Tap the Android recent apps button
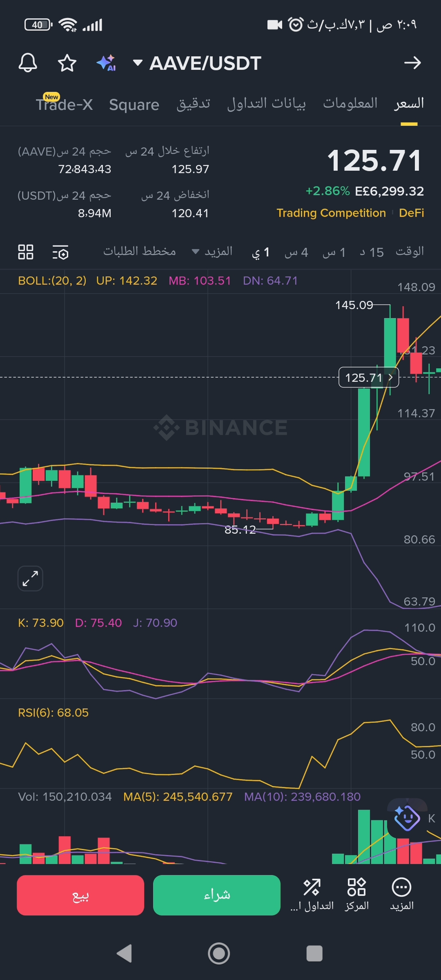Screen dimensions: 441x980 coord(314,953)
